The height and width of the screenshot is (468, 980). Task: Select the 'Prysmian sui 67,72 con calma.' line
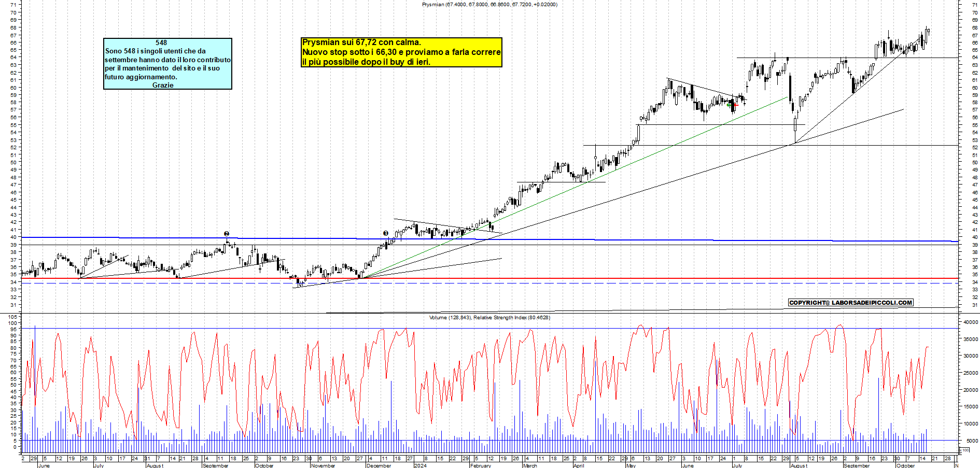point(361,42)
